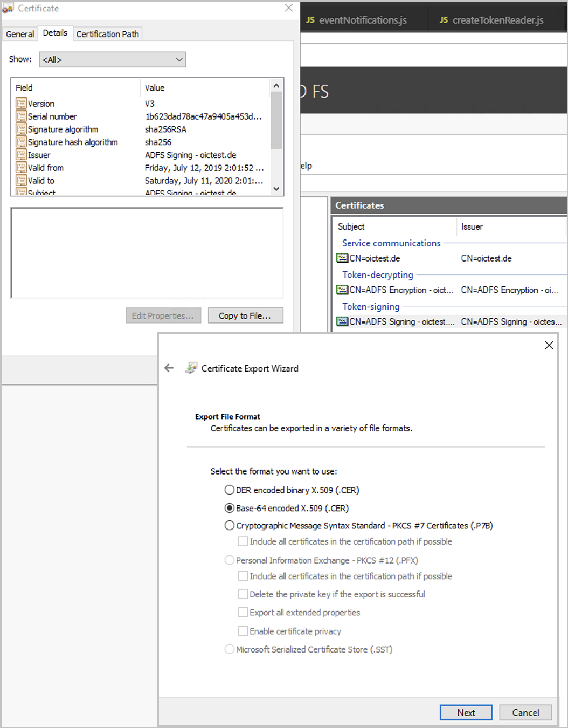The width and height of the screenshot is (568, 728).
Task: Click the Certificate Export Wizard header icon
Action: click(191, 367)
